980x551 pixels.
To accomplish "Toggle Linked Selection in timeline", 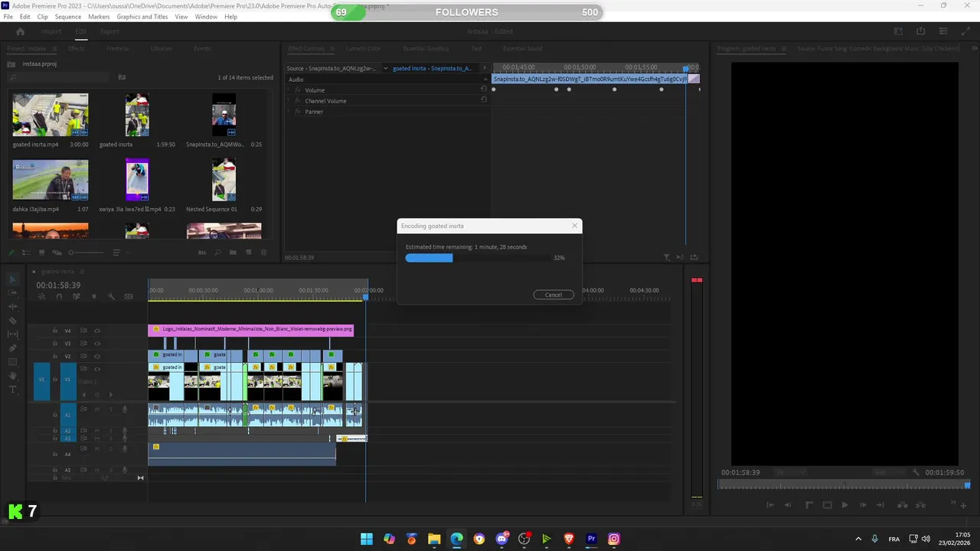I will click(x=77, y=297).
